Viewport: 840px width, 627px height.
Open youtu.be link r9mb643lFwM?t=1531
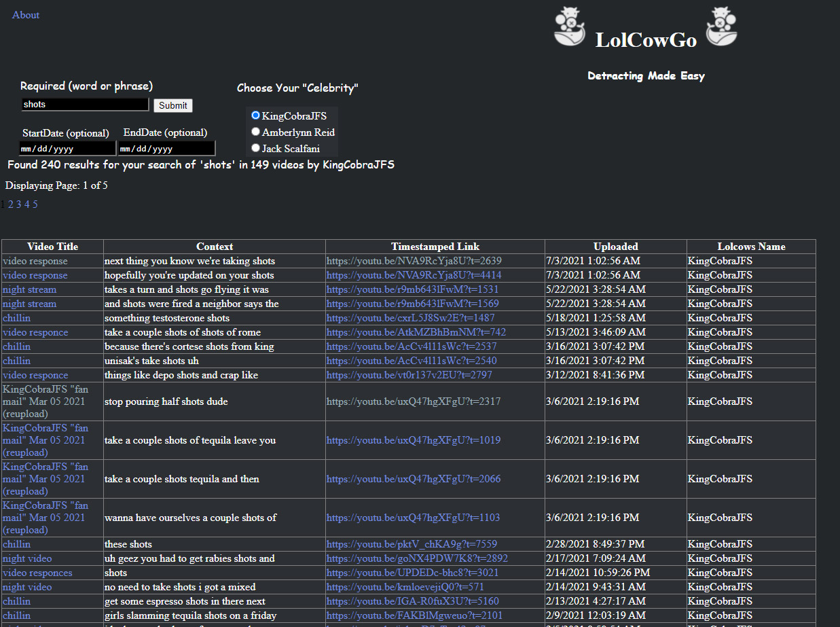(x=413, y=289)
